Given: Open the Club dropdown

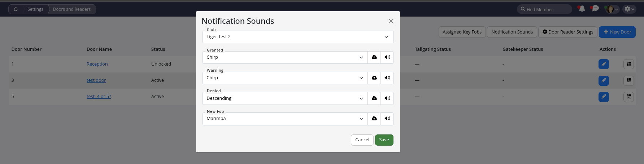Looking at the screenshot, I should pyautogui.click(x=297, y=37).
